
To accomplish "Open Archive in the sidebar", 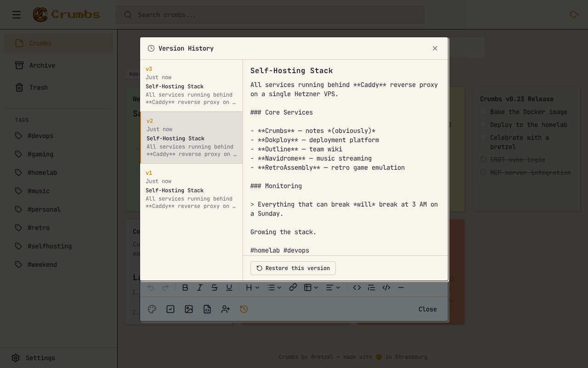I will [59, 65].
